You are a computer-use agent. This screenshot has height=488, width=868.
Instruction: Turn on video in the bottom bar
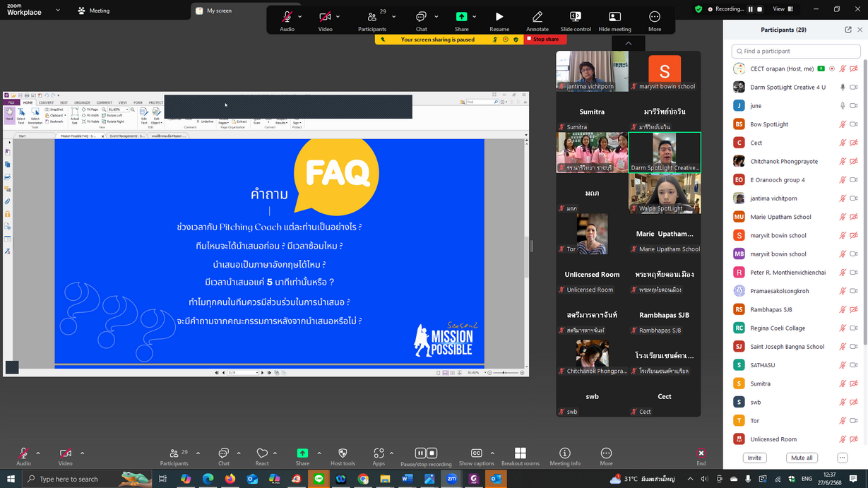(66, 453)
